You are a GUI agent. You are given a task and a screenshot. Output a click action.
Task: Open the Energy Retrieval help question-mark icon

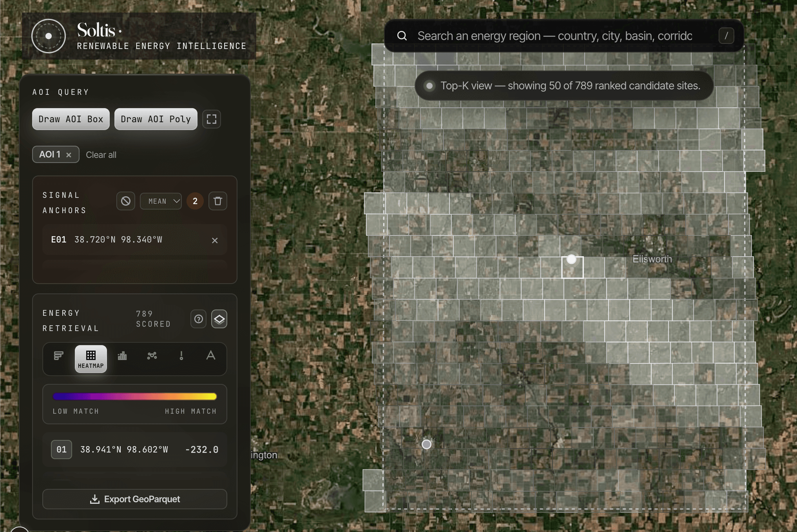point(199,319)
